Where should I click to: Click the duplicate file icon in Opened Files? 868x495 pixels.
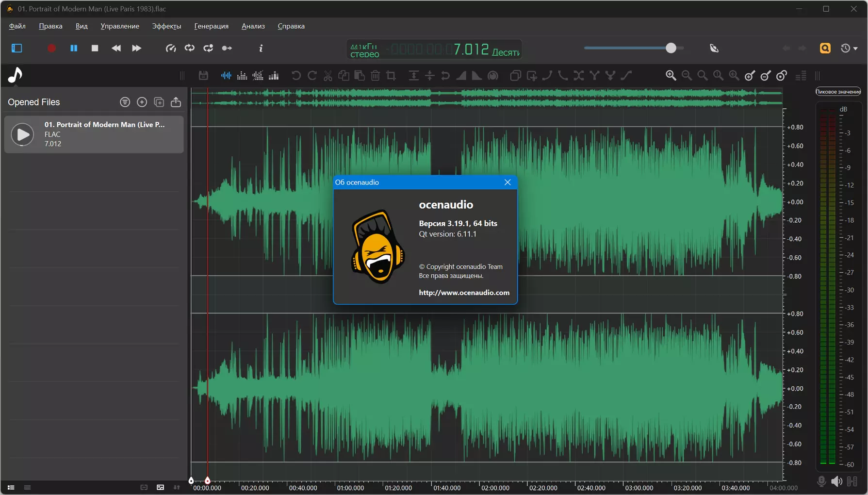pyautogui.click(x=159, y=102)
